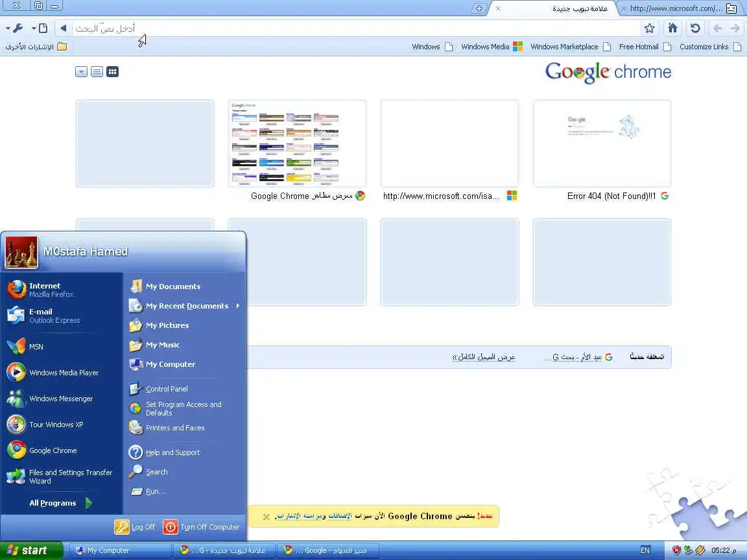747x560 pixels.
Task: Dismiss the yellow notification with the X
Action: click(x=267, y=517)
